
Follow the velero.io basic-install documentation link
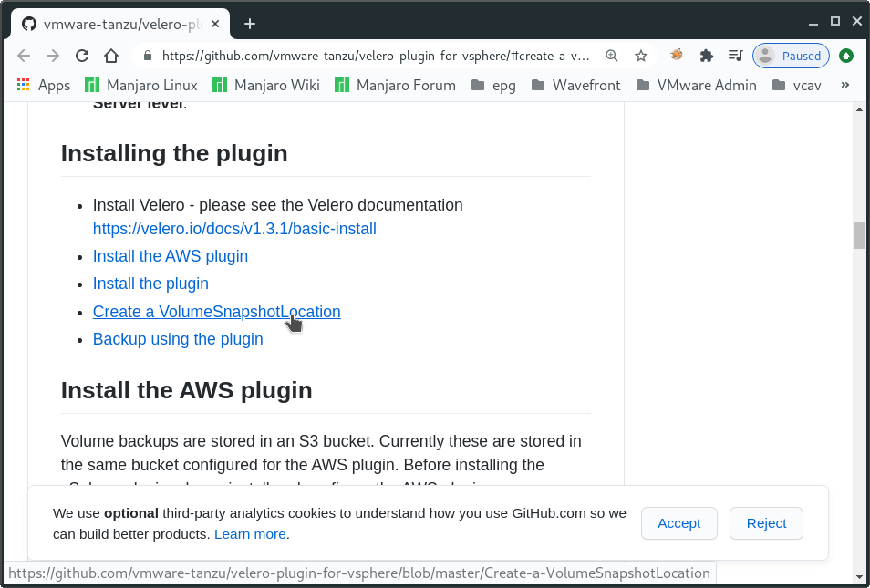[x=234, y=229]
